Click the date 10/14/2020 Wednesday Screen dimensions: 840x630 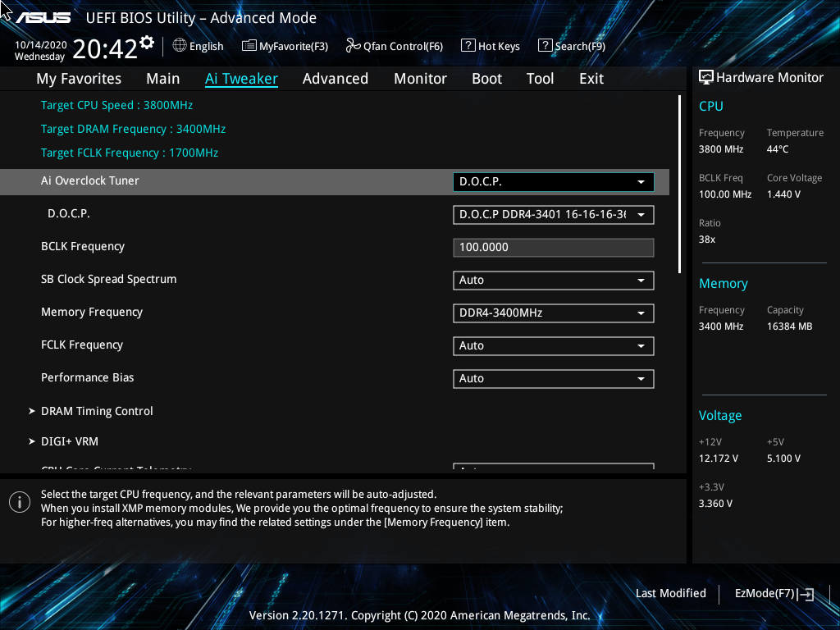tap(40, 51)
